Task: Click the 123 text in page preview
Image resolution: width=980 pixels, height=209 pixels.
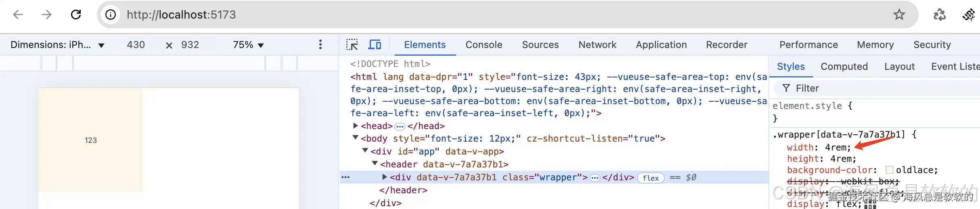Action: click(91, 140)
